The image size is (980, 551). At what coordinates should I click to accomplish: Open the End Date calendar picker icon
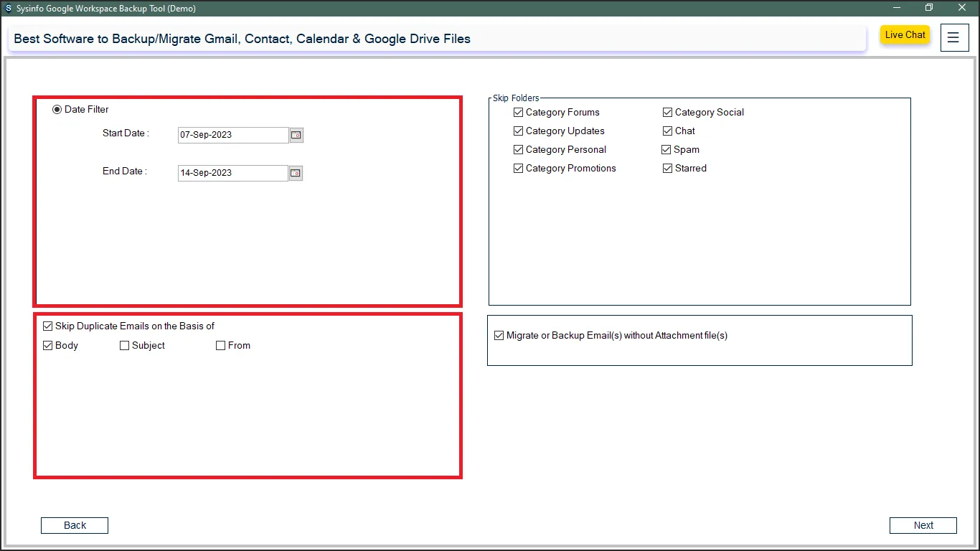tap(296, 173)
